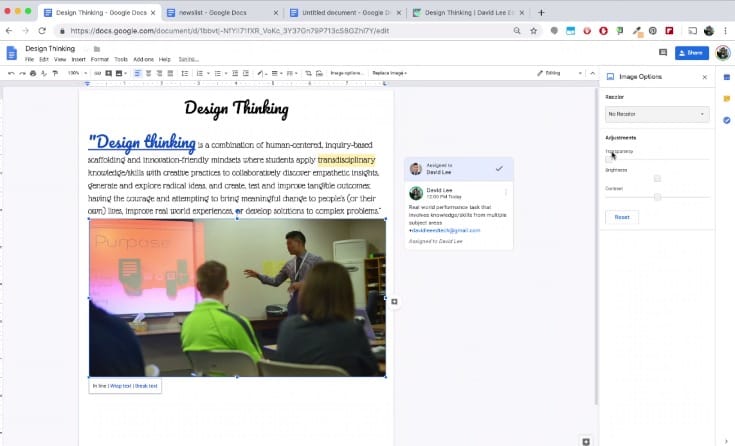Mark the assigned comment as done
The width and height of the screenshot is (735, 446).
pyautogui.click(x=499, y=169)
